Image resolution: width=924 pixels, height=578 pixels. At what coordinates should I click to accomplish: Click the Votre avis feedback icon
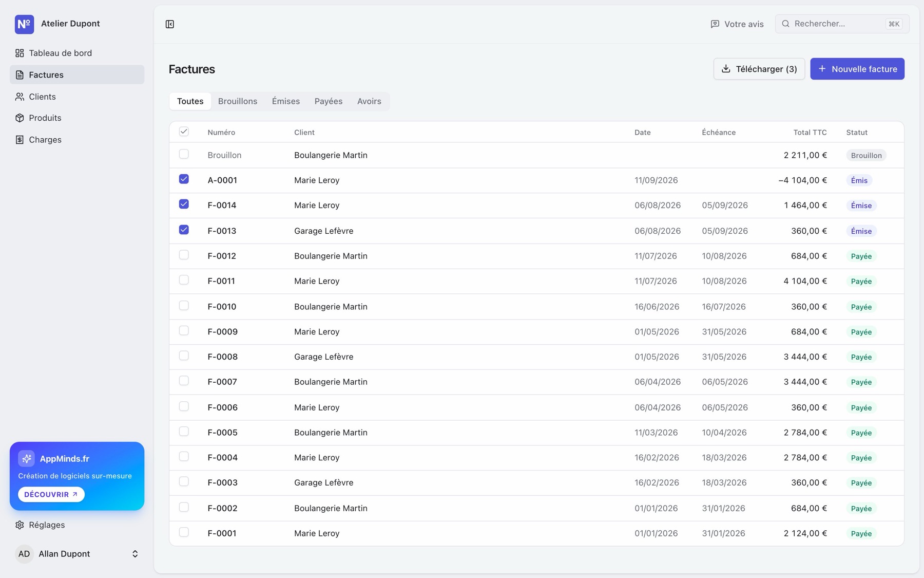pyautogui.click(x=715, y=24)
